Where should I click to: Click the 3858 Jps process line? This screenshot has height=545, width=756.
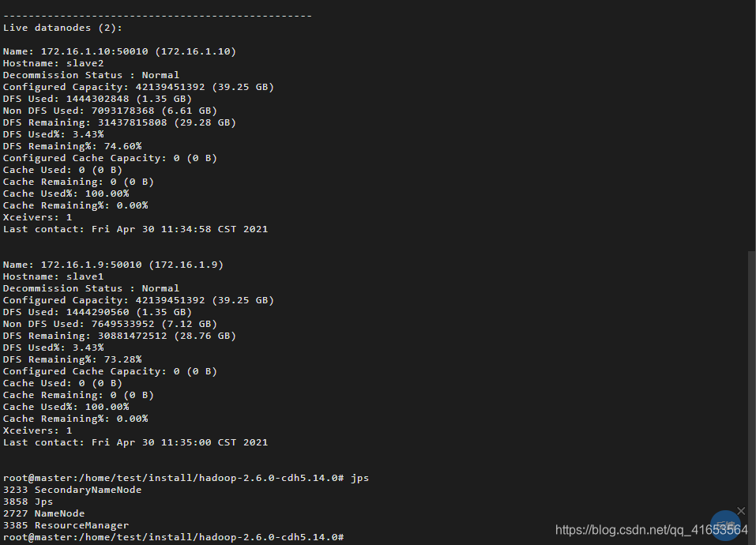pos(28,502)
